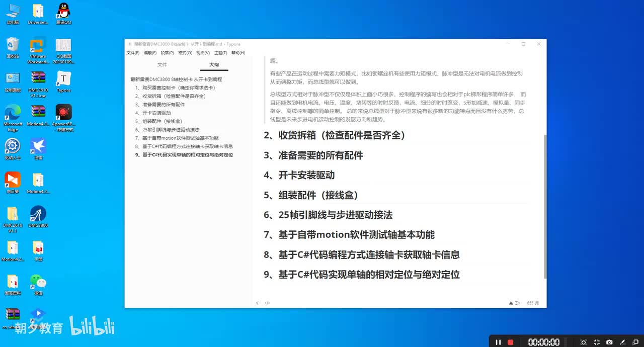Viewport: 644px width, 347px height.
Task: Open the 国庭资料 folder on desktop
Action: 13,285
